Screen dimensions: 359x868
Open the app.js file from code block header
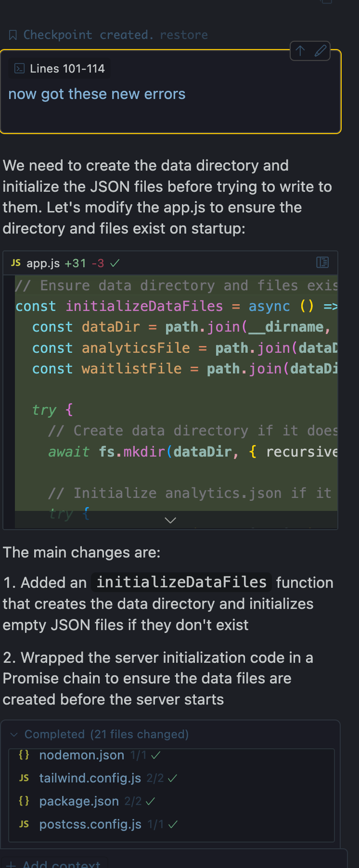43,263
